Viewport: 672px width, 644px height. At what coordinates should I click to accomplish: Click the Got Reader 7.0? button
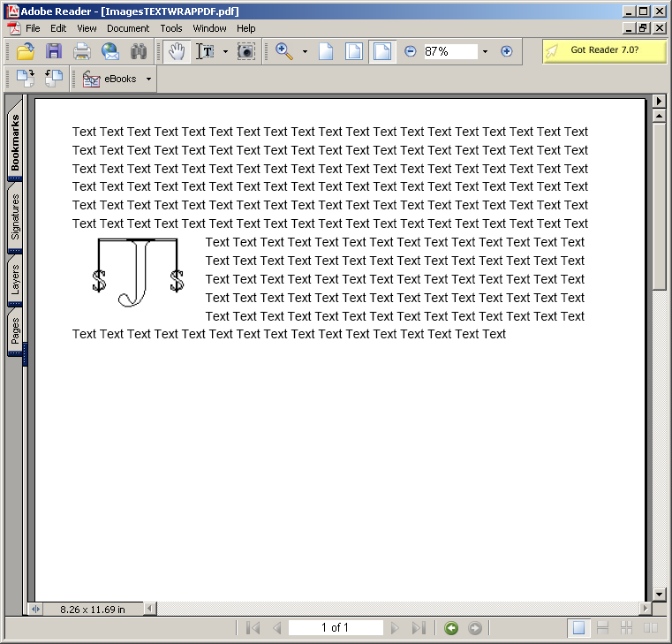pyautogui.click(x=604, y=50)
